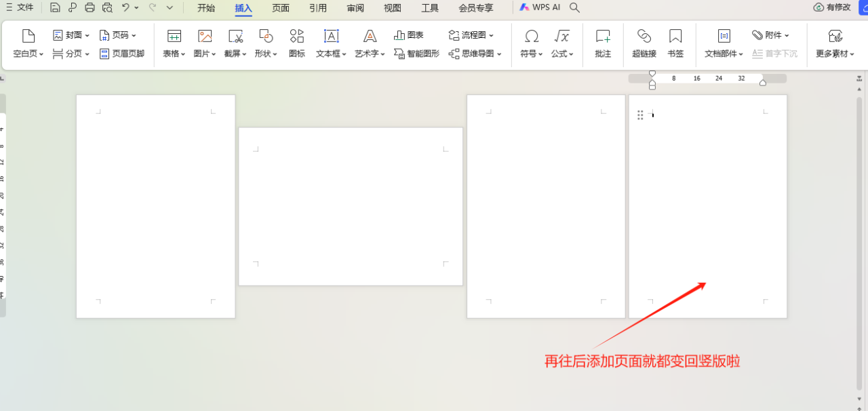The height and width of the screenshot is (411, 868).
Task: Switch to the 会员专享 tab
Action: [x=476, y=8]
